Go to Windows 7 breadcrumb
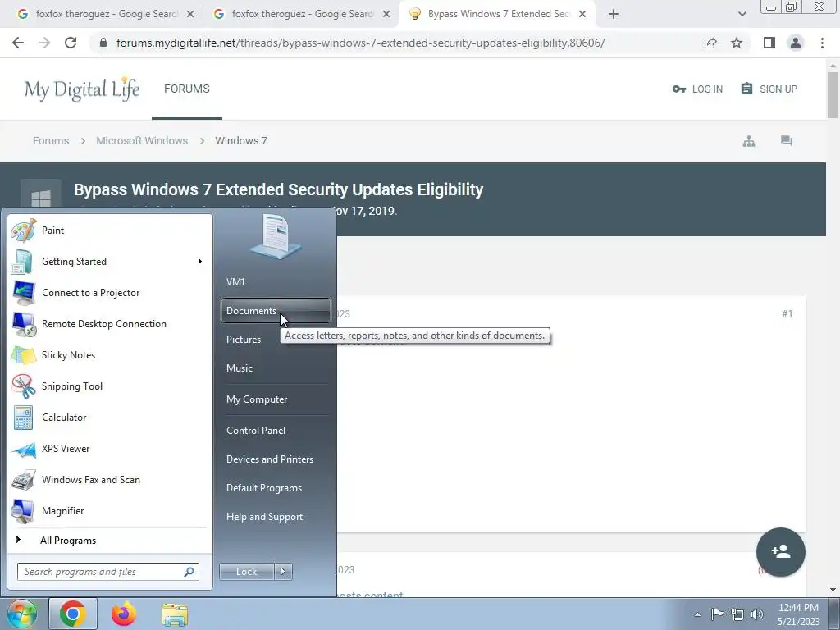The height and width of the screenshot is (630, 840). click(241, 141)
